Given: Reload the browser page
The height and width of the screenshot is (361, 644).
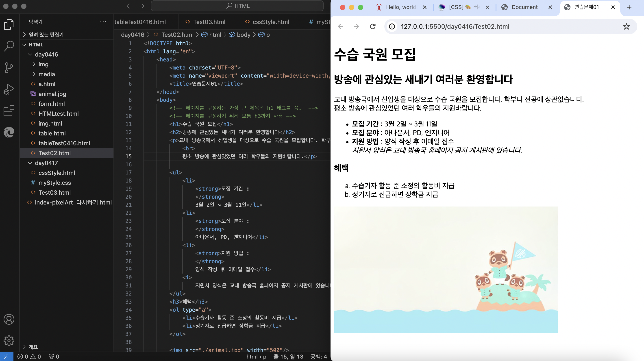Looking at the screenshot, I should click(372, 26).
